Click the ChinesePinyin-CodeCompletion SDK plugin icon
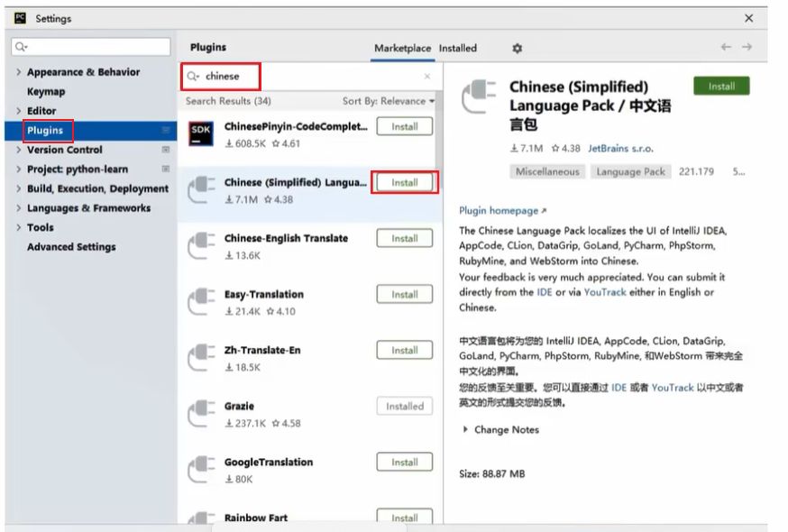Image resolution: width=788 pixels, height=532 pixels. (x=200, y=134)
